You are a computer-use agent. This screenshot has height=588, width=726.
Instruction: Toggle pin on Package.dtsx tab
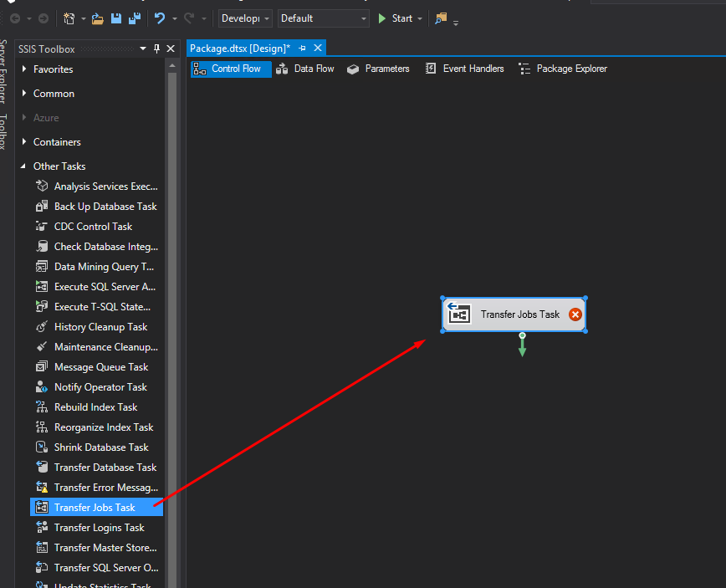click(302, 49)
